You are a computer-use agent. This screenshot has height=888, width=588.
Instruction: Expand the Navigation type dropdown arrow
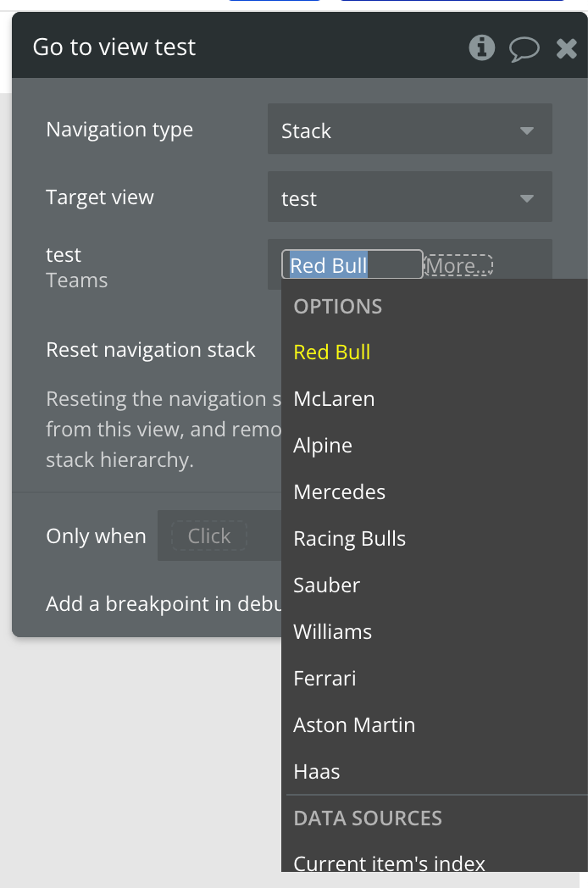[527, 130]
